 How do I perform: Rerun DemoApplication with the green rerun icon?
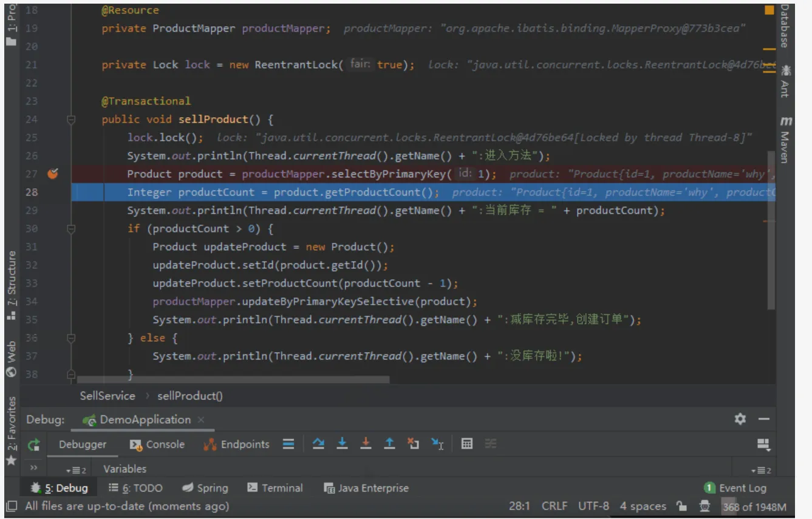coord(33,444)
